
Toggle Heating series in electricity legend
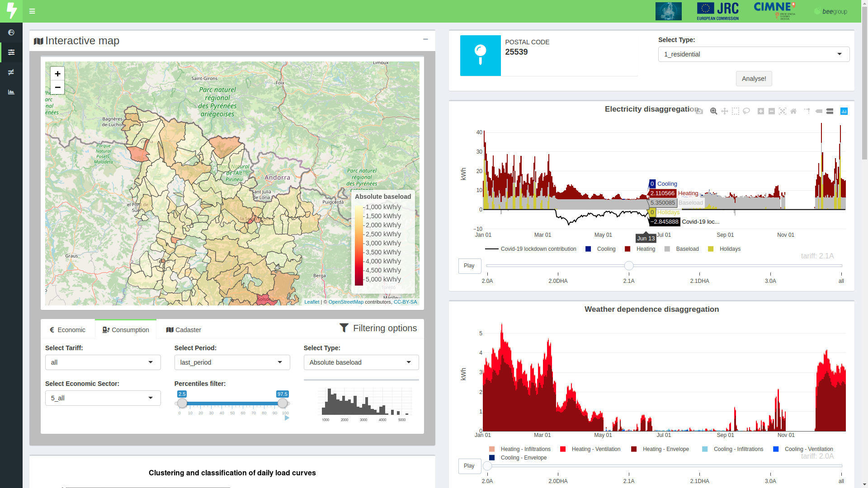coord(640,249)
